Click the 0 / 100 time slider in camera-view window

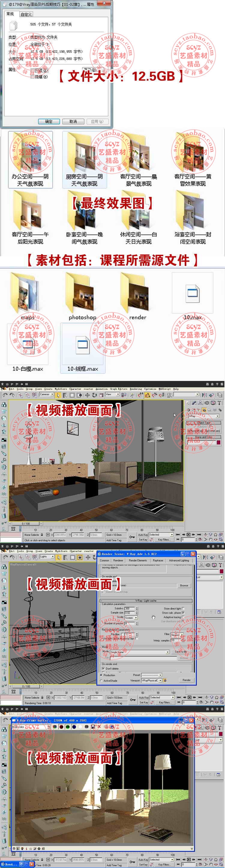click(x=26, y=524)
